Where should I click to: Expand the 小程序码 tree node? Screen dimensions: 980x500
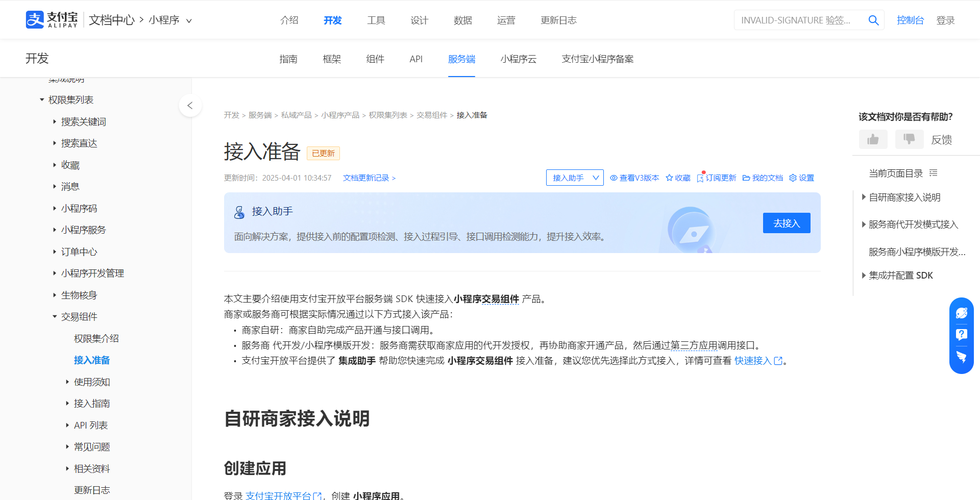(55, 208)
